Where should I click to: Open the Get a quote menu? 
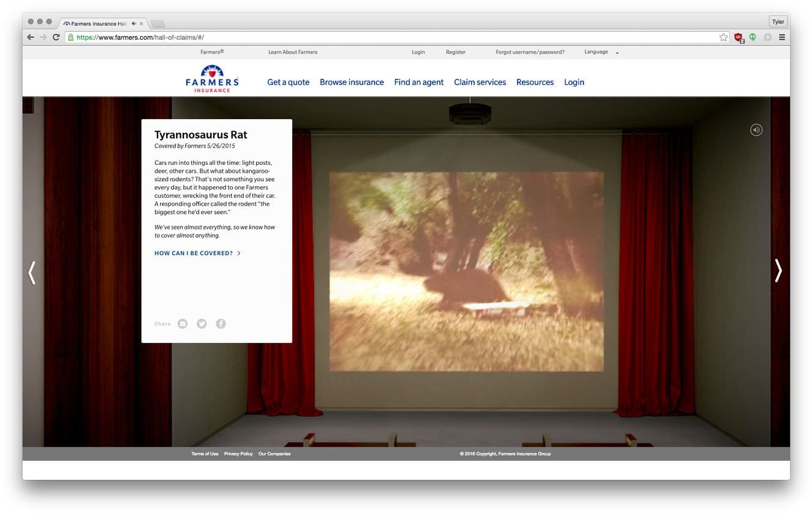pyautogui.click(x=288, y=82)
